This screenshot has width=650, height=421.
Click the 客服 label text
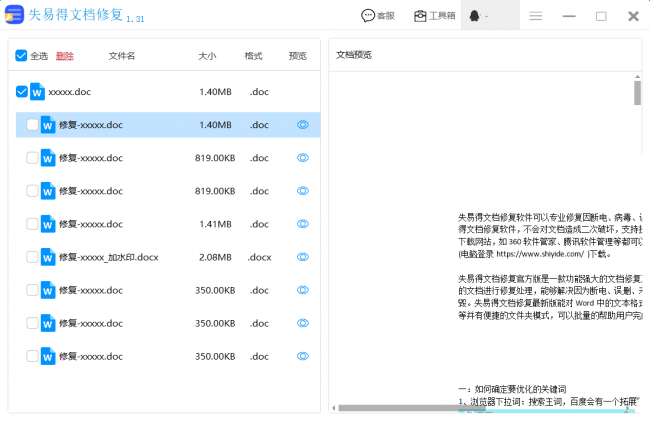386,16
